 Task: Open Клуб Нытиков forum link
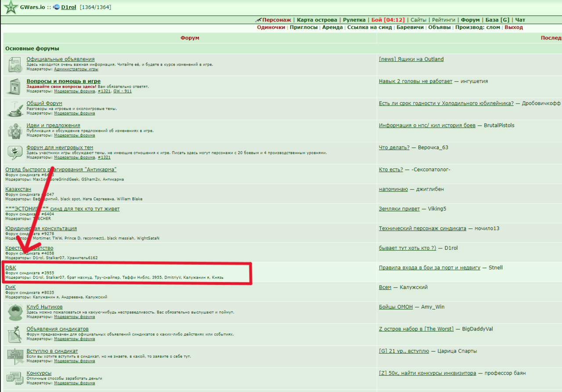pos(45,306)
